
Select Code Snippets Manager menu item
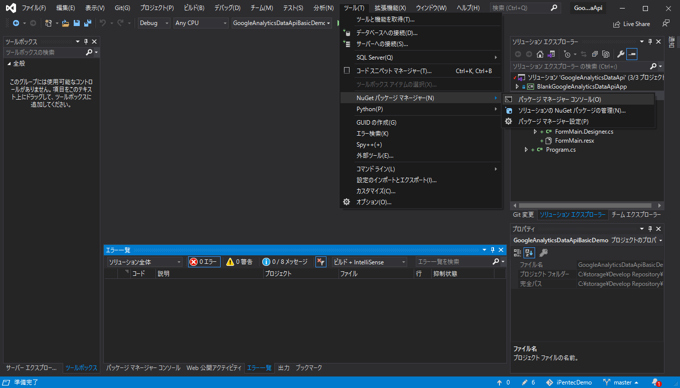421,71
